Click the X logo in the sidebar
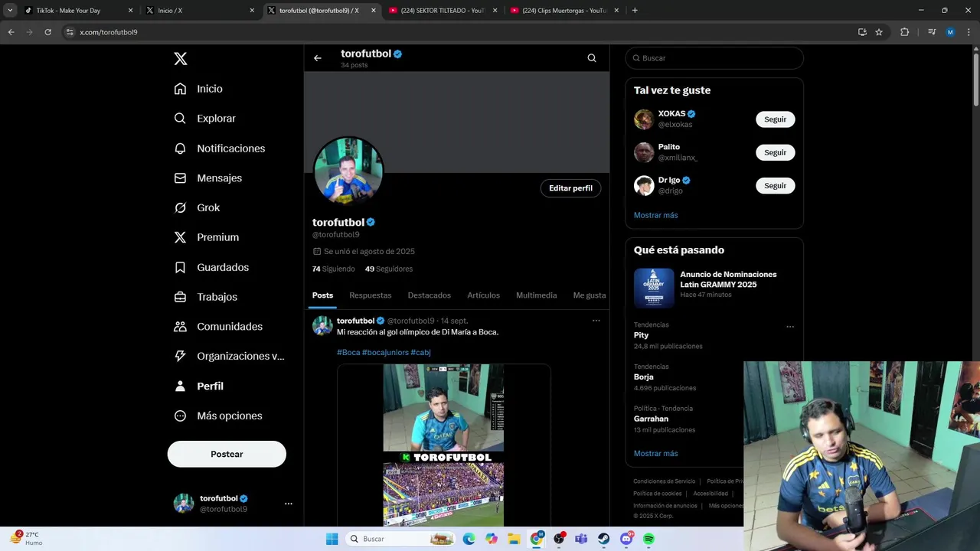 point(180,59)
